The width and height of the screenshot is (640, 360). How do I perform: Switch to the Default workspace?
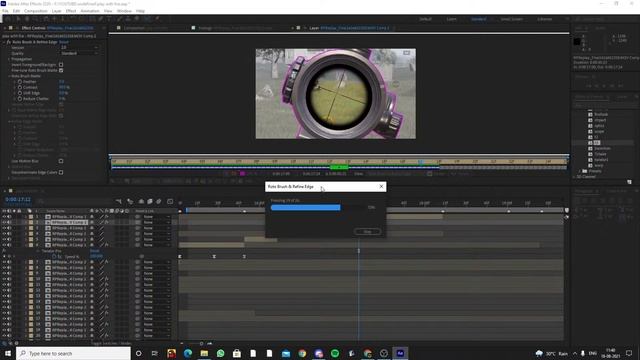pos(425,19)
